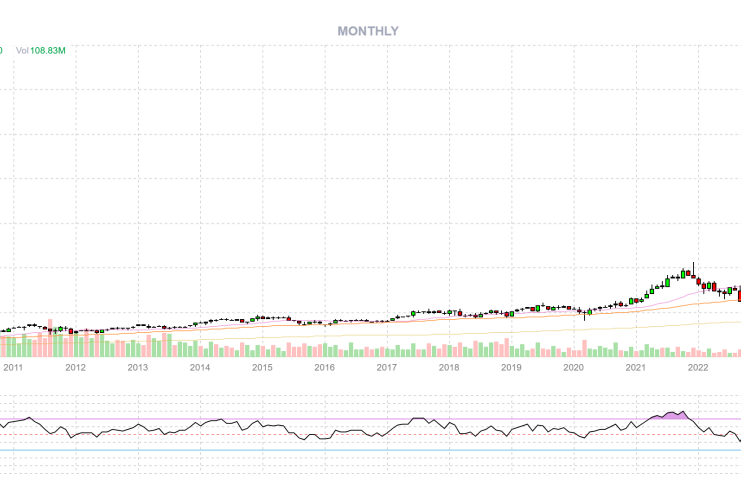Select the 2012 label on time axis
Image resolution: width=741 pixels, height=486 pixels.
(75, 367)
